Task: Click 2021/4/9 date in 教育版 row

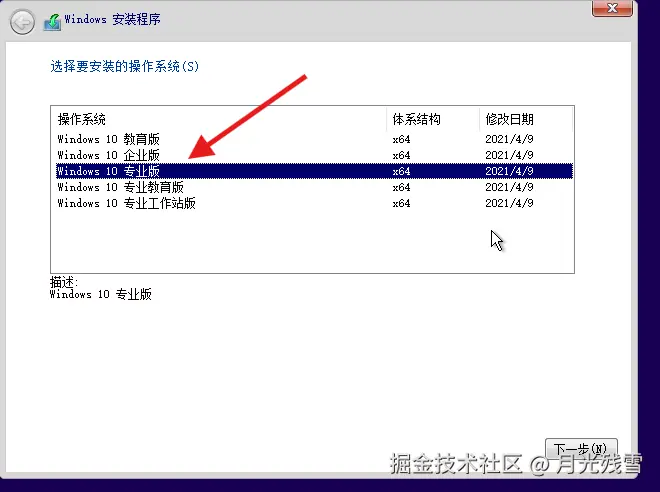Action: (509, 139)
